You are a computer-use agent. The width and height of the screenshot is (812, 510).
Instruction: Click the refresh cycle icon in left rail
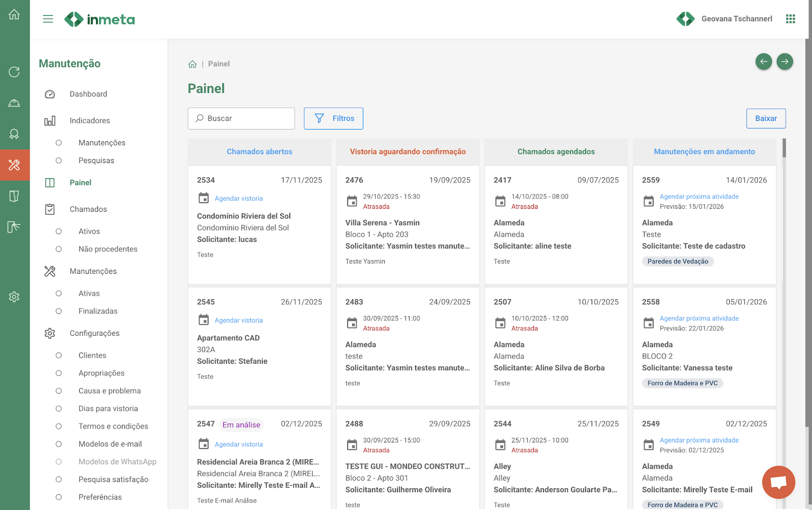point(14,72)
